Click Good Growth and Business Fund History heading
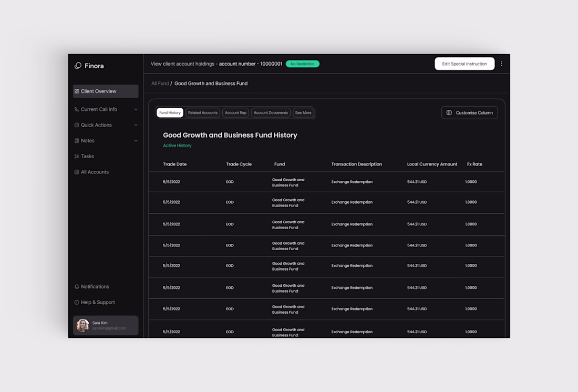The image size is (578, 392). coord(230,136)
